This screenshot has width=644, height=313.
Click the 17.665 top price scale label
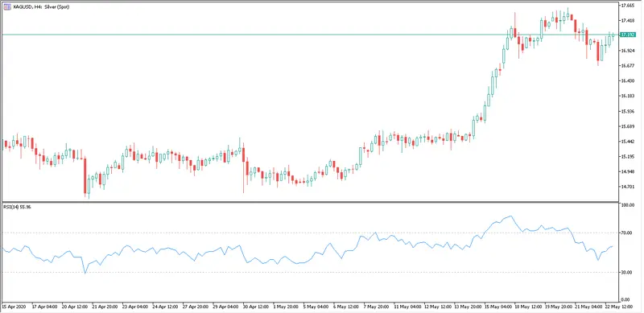[x=627, y=6]
